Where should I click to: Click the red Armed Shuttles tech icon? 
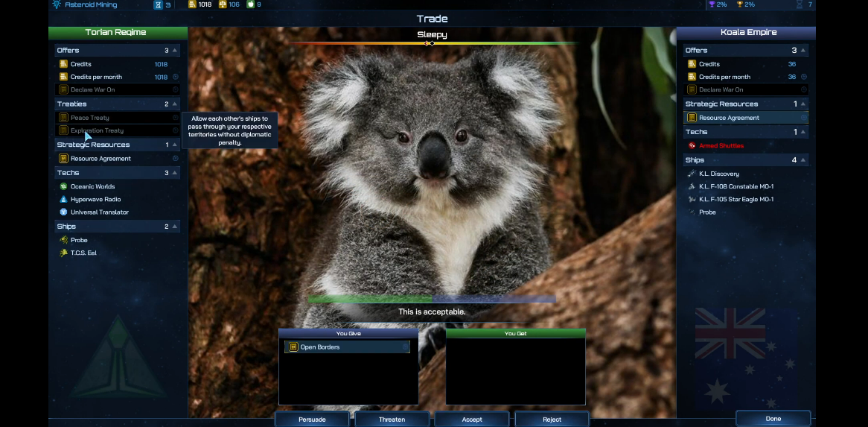tap(692, 146)
